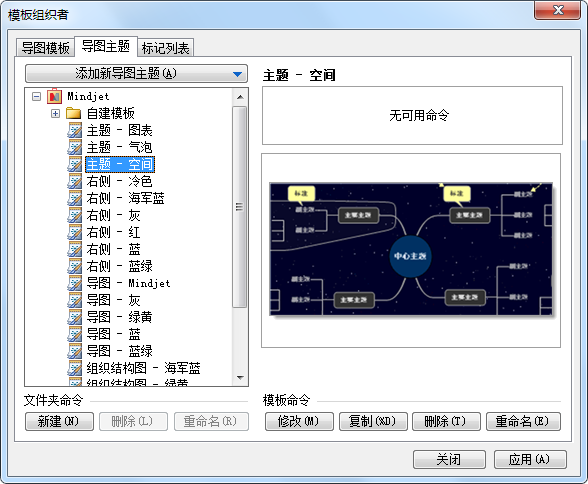588x484 pixels.
Task: Click the theme icon beside 主题 - 气泡
Action: coord(75,147)
